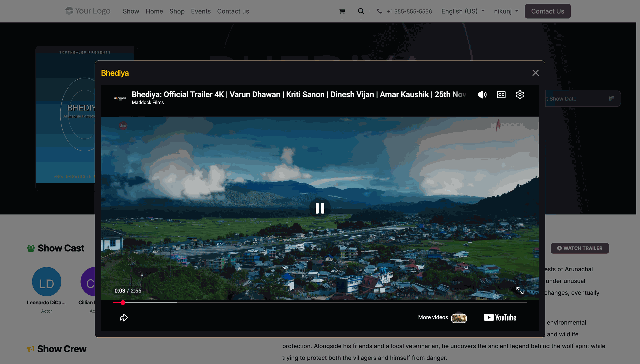Click the phone icon beside the number

pos(379,11)
